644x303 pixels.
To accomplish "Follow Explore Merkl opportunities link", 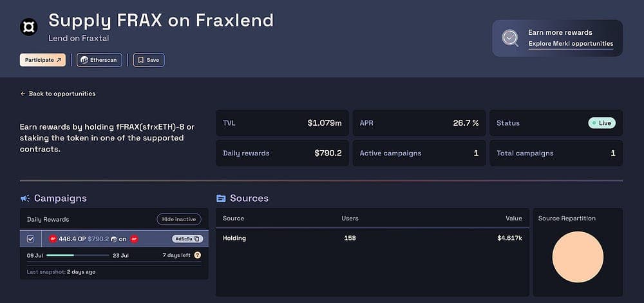I will [x=571, y=44].
